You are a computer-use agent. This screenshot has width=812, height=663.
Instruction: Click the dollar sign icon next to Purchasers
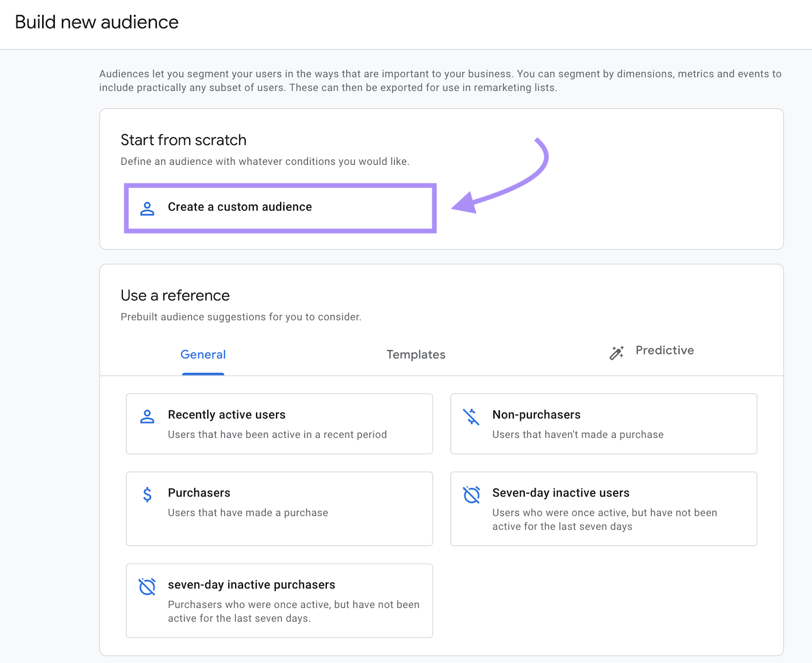(x=147, y=494)
